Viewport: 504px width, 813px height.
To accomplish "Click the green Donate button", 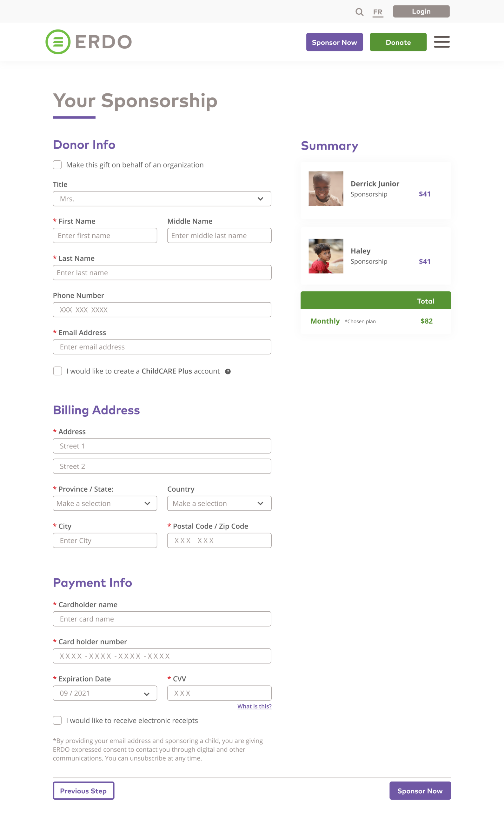I will click(x=398, y=42).
